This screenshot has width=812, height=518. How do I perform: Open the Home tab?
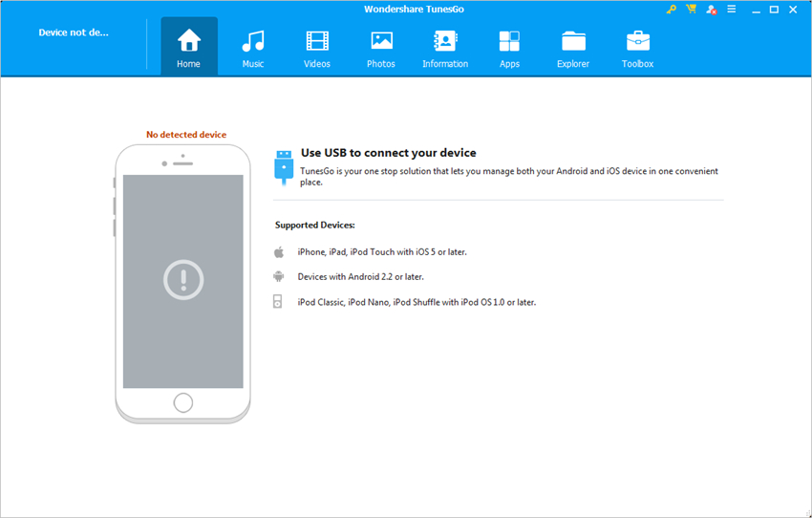189,47
